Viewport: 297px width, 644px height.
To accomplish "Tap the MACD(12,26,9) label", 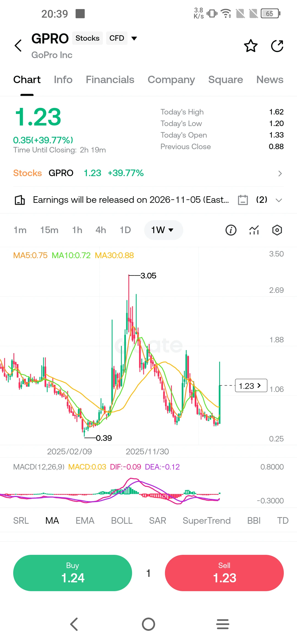I will click(39, 467).
